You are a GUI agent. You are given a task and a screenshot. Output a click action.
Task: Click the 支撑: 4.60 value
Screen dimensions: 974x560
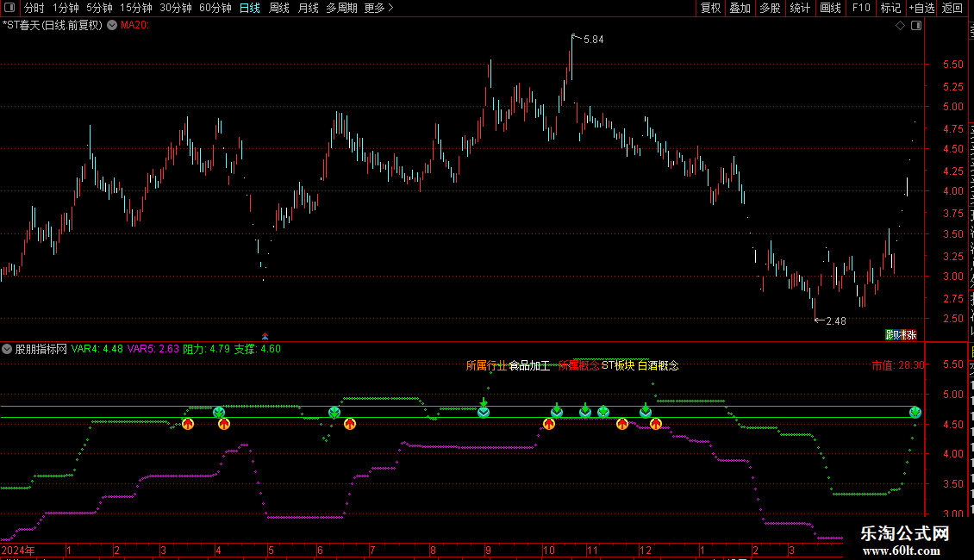tap(257, 349)
